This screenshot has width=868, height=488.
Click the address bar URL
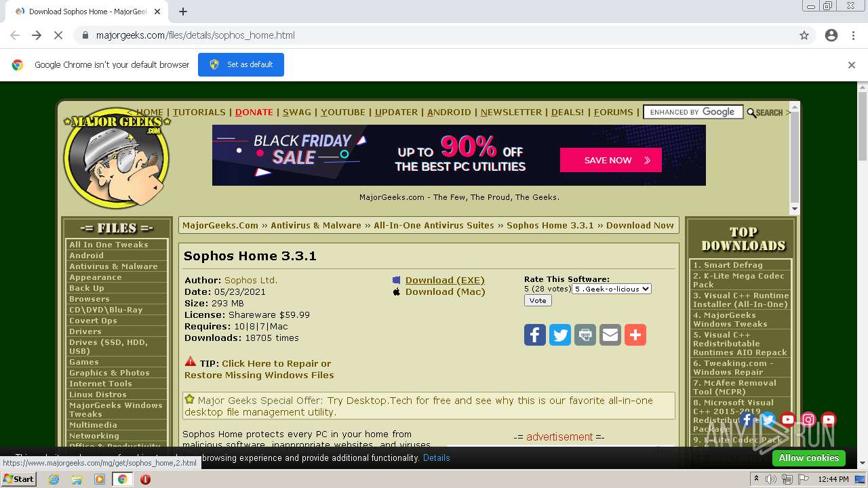pos(195,35)
